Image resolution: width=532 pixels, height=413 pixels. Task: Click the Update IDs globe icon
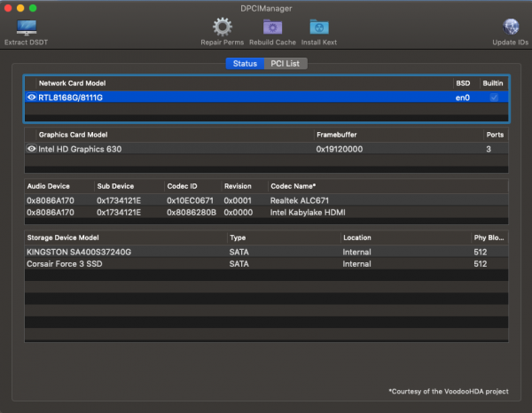[x=511, y=27]
